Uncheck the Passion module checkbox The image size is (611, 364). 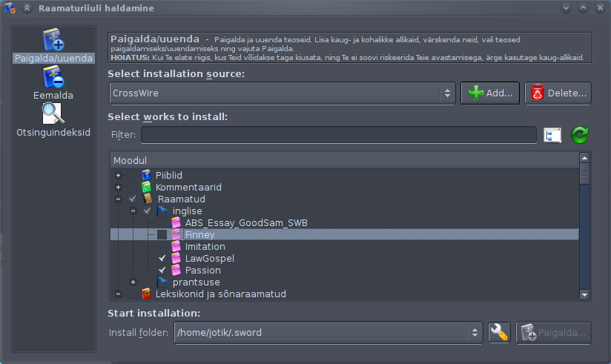(162, 270)
